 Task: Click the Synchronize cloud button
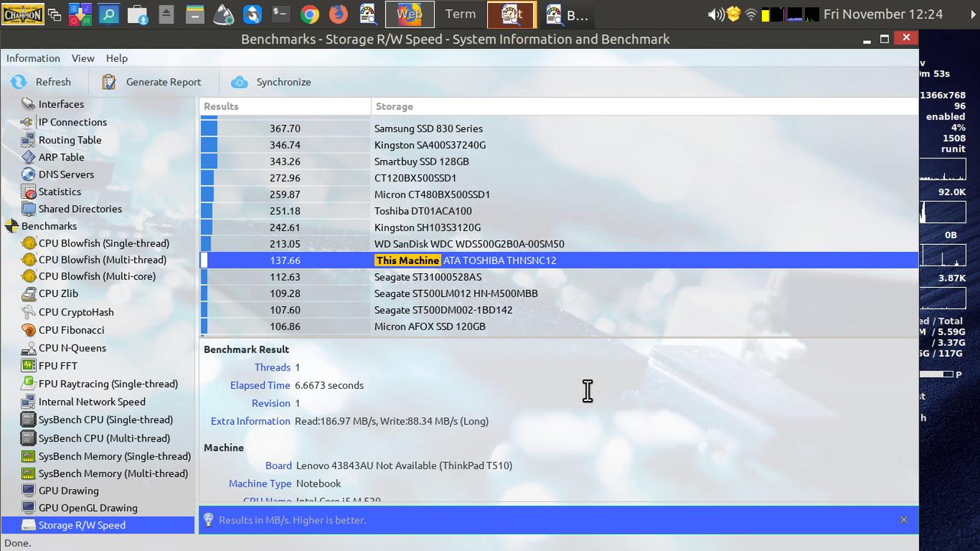[272, 82]
